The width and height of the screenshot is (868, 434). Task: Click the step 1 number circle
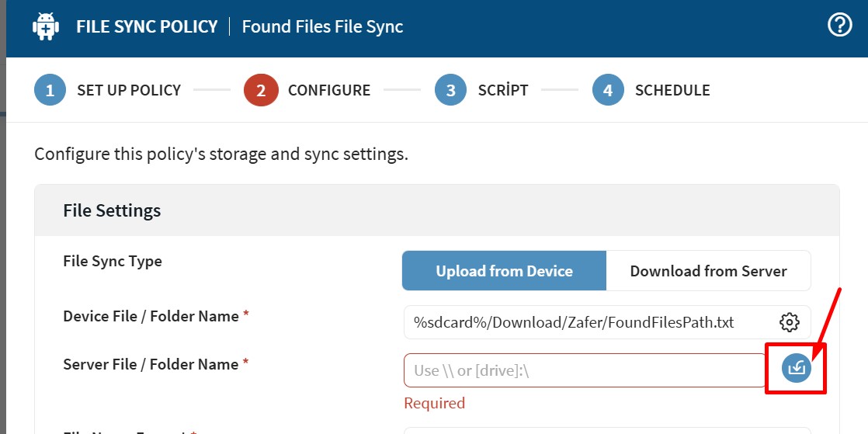click(x=50, y=90)
